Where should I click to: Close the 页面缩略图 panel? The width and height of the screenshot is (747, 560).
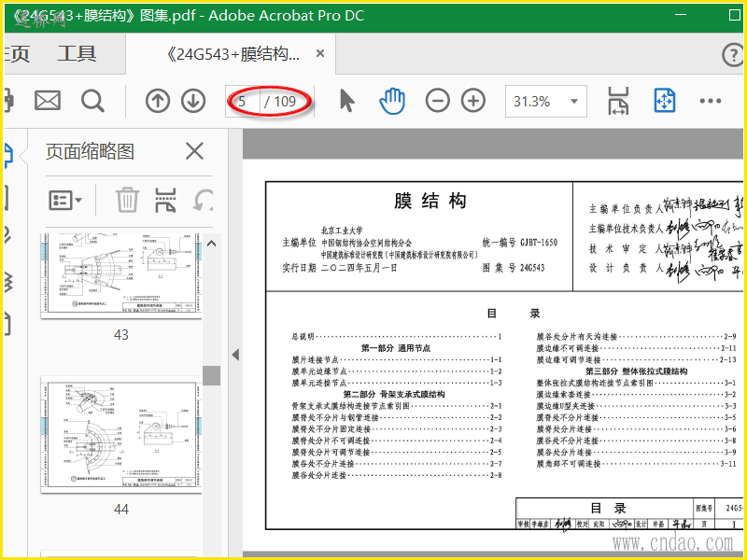pyautogui.click(x=194, y=151)
